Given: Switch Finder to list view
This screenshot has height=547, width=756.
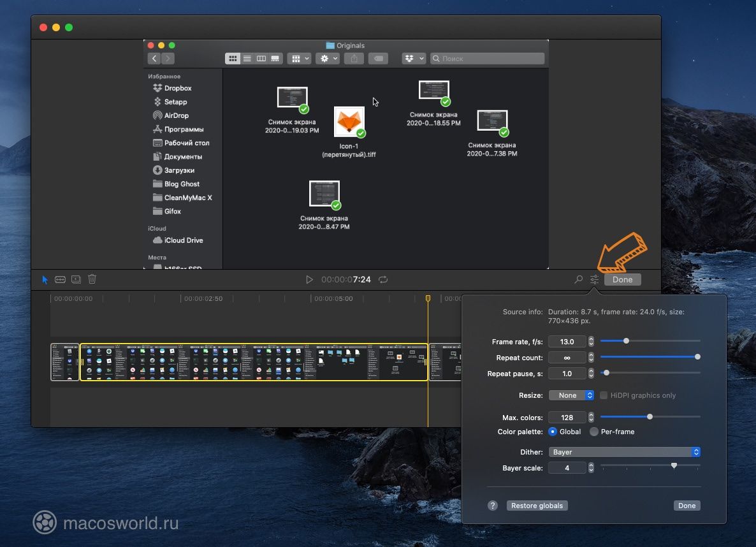Looking at the screenshot, I should coord(247,58).
